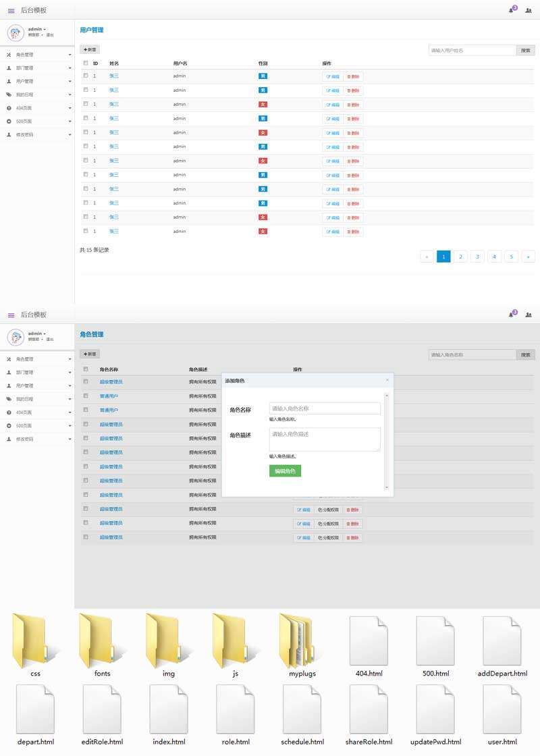Collapse the sidebar with the hamburger icon
Screen dimensions: 540x756
(x=10, y=11)
